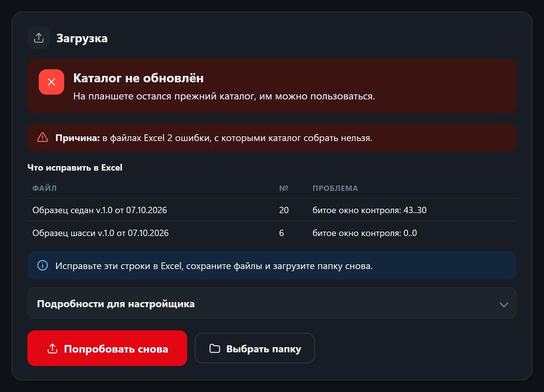Click the upload icon beside Загрузка heading

point(39,37)
